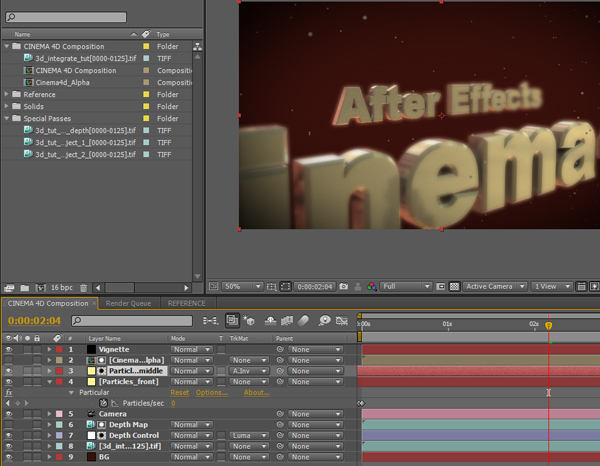The height and width of the screenshot is (466, 600).
Task: Show the Cinema Alpha layer two eye box
Action: (8, 360)
